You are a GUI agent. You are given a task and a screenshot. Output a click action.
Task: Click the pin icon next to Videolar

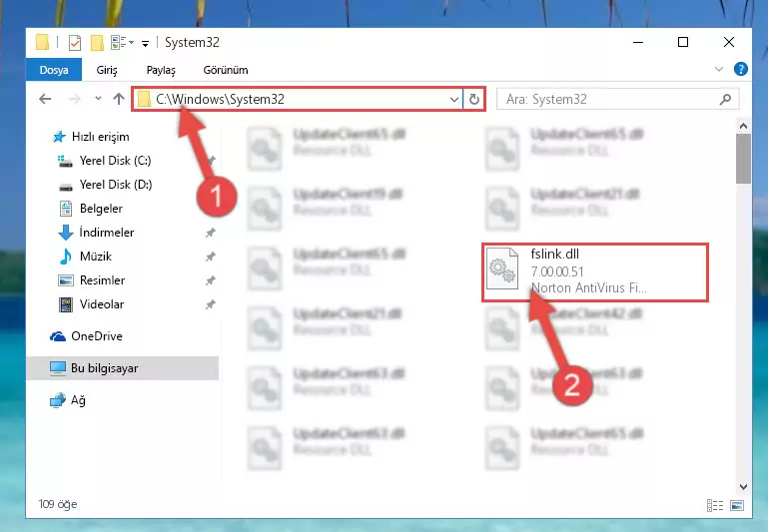pos(210,304)
